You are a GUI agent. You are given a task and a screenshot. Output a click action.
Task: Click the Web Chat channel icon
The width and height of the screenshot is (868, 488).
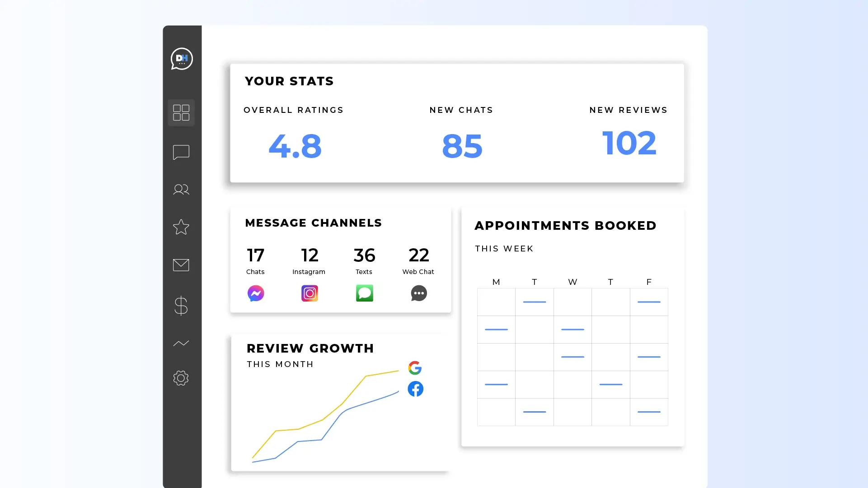click(x=418, y=293)
